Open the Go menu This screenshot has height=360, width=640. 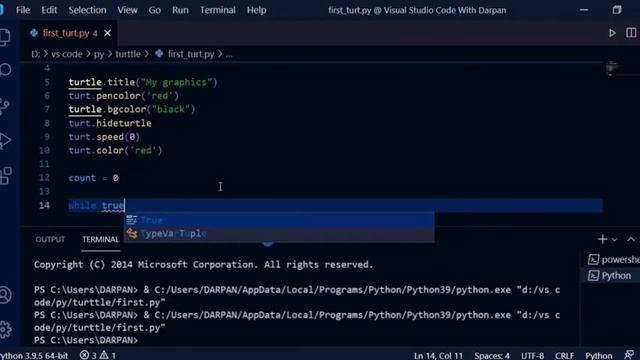[x=154, y=10]
